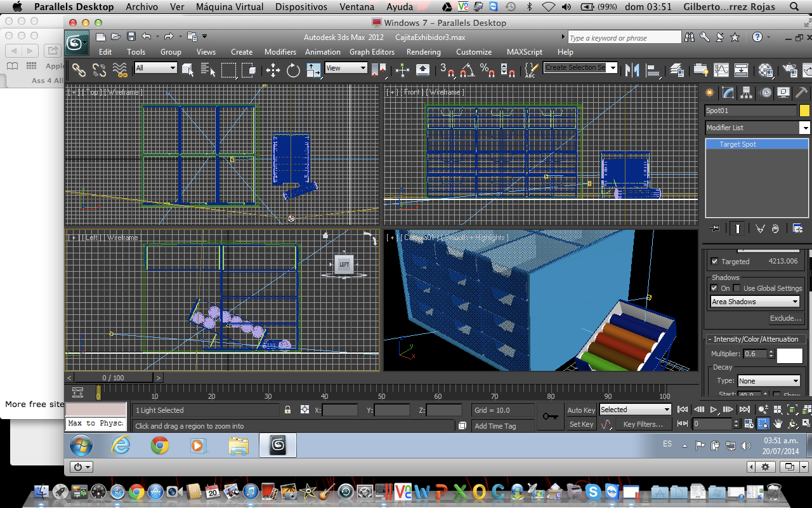Image resolution: width=812 pixels, height=508 pixels.
Task: Pick the Rectangular Selection Region tool
Action: tap(228, 70)
